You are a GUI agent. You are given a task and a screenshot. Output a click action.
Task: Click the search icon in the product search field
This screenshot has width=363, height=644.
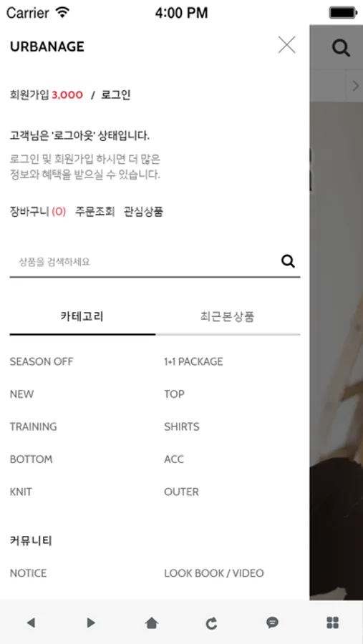click(288, 261)
